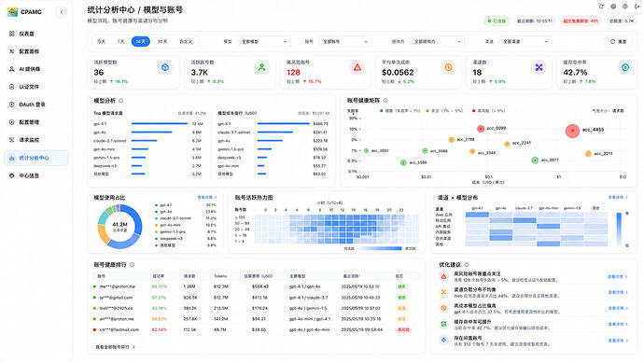Click the large red acc_4455 bubble
The image size is (644, 362).
tap(572, 131)
